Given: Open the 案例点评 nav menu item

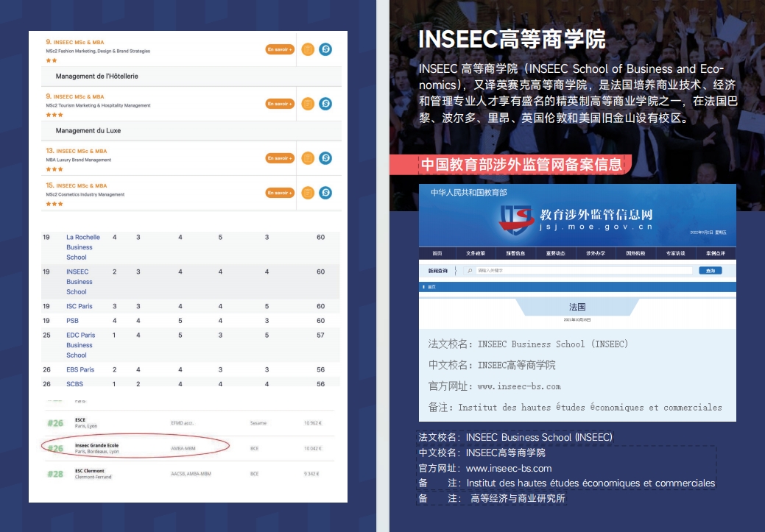Looking at the screenshot, I should (715, 254).
